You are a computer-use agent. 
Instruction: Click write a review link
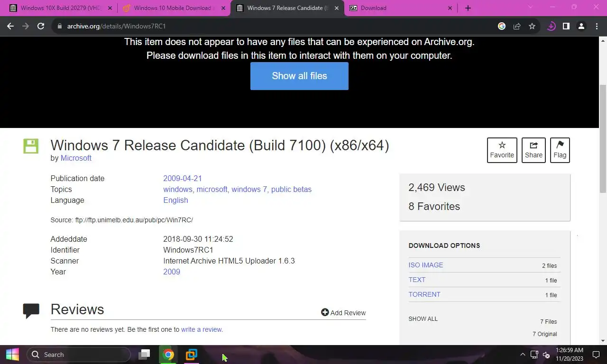pos(201,329)
